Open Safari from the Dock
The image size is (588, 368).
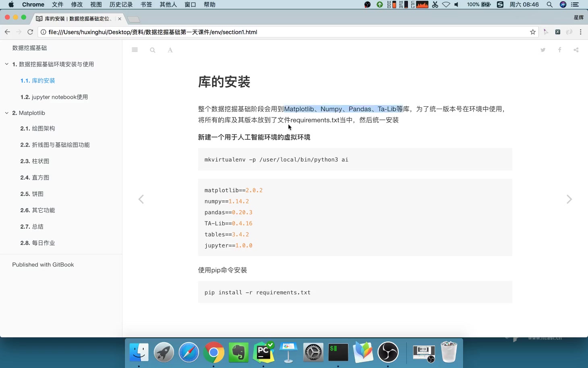(x=189, y=352)
